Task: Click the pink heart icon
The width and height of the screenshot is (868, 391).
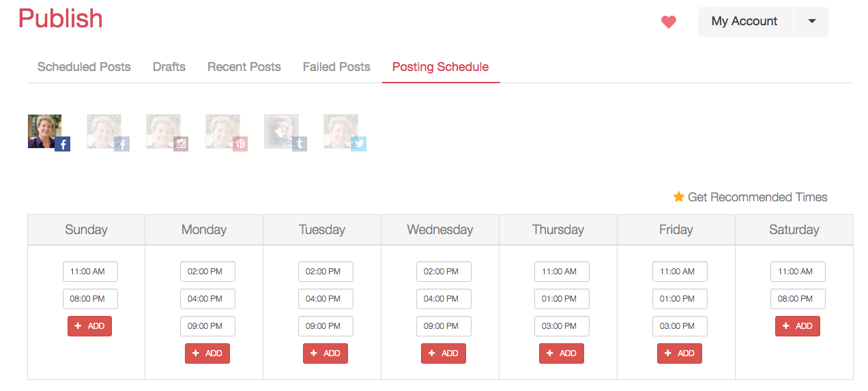Action: point(669,22)
